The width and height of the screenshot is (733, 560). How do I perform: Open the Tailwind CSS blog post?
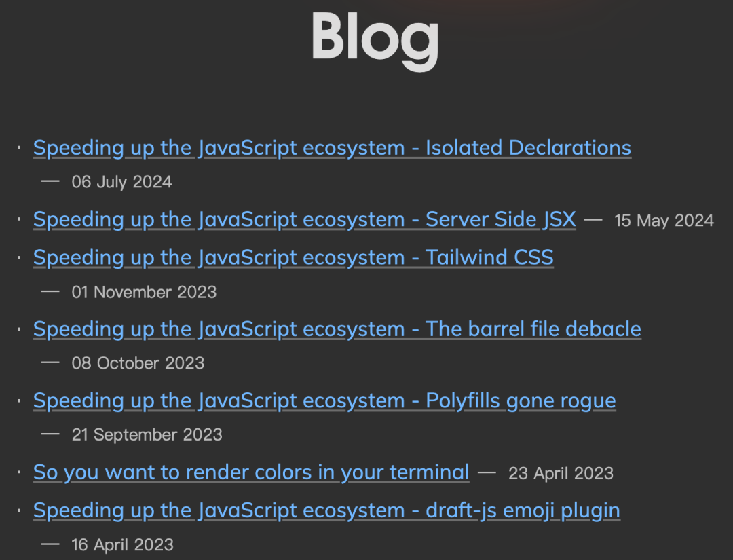click(293, 258)
